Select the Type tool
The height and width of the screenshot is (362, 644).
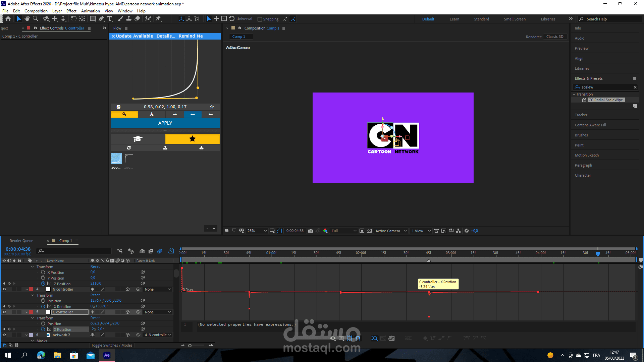click(x=110, y=19)
